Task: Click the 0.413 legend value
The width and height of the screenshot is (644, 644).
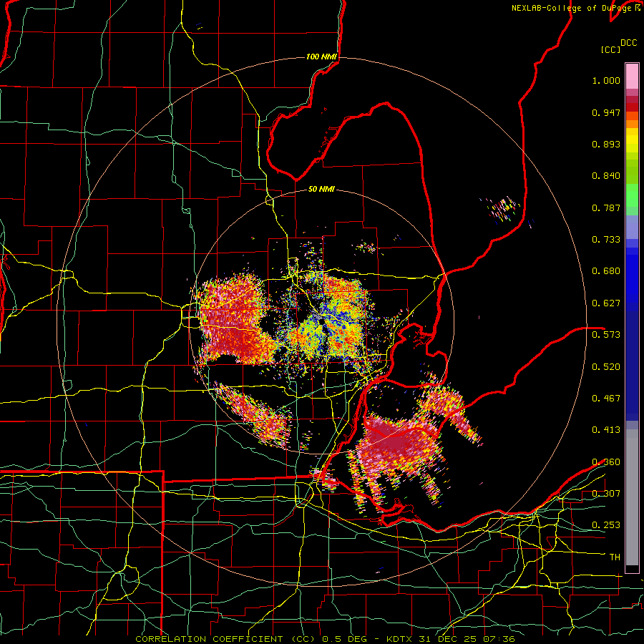Action: (606, 430)
